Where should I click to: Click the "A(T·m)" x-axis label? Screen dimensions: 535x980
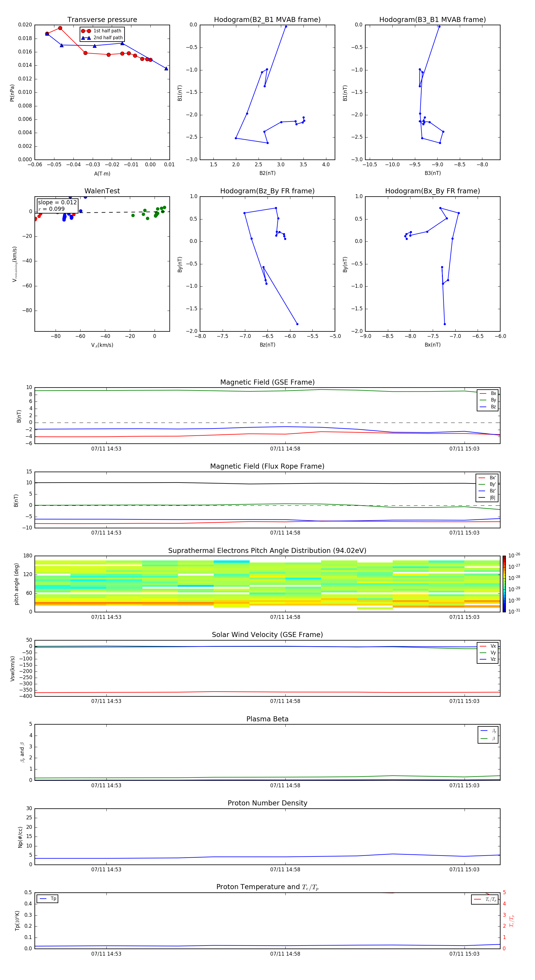click(102, 173)
